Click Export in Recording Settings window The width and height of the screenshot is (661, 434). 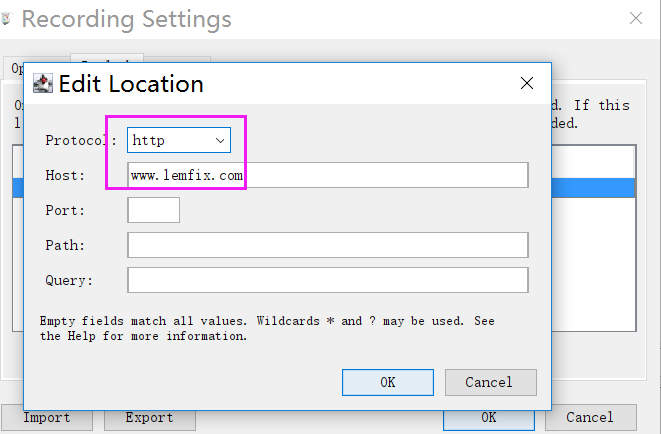tap(150, 418)
